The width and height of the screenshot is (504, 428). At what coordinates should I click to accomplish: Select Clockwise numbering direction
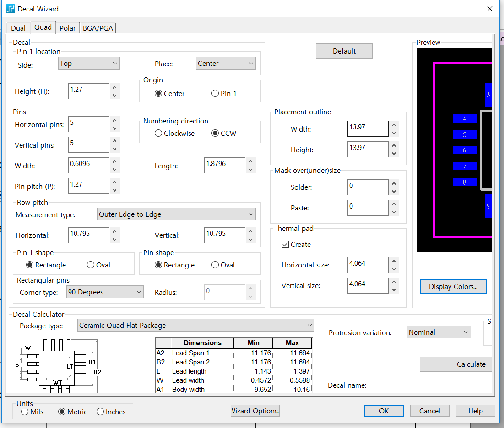(x=158, y=134)
